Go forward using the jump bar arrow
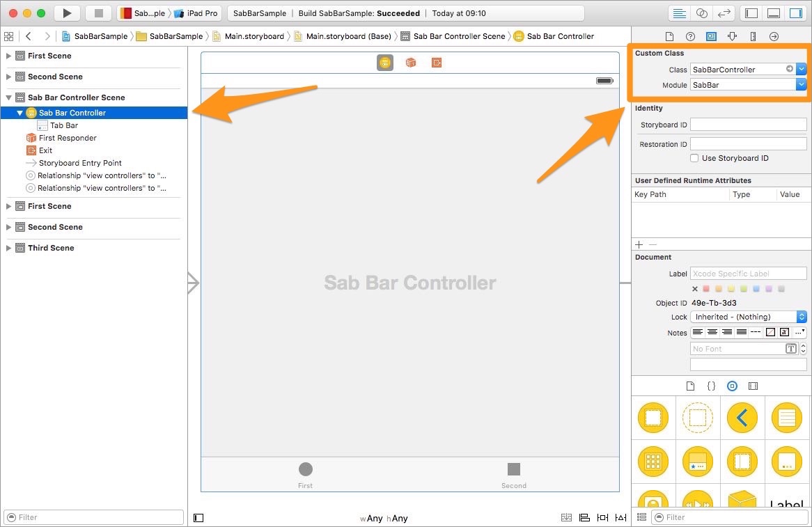 (47, 36)
